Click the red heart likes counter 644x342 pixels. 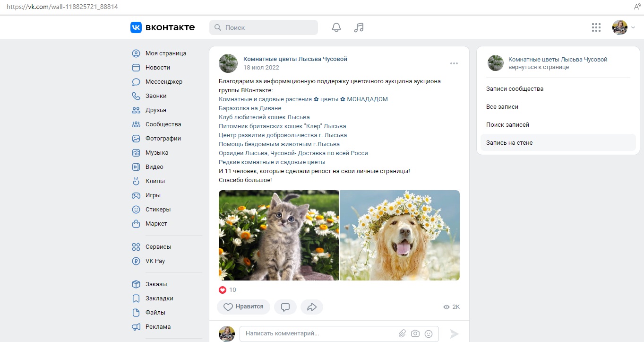227,290
